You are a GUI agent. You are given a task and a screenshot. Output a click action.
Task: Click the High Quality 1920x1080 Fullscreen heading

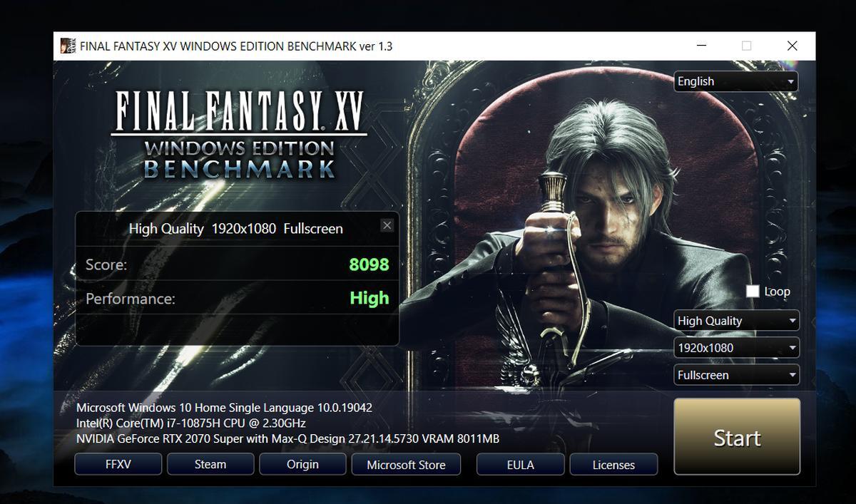(236, 229)
